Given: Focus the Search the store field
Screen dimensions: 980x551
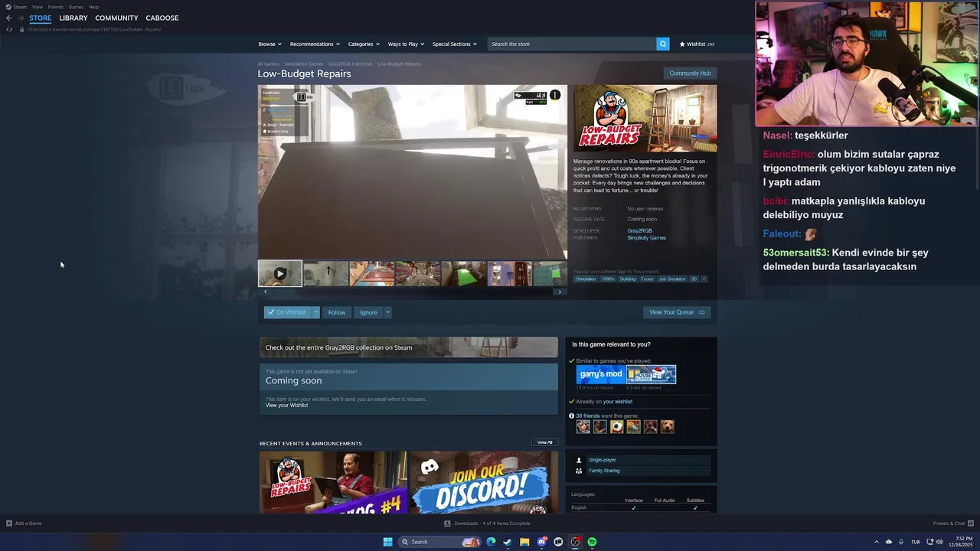Looking at the screenshot, I should (572, 44).
